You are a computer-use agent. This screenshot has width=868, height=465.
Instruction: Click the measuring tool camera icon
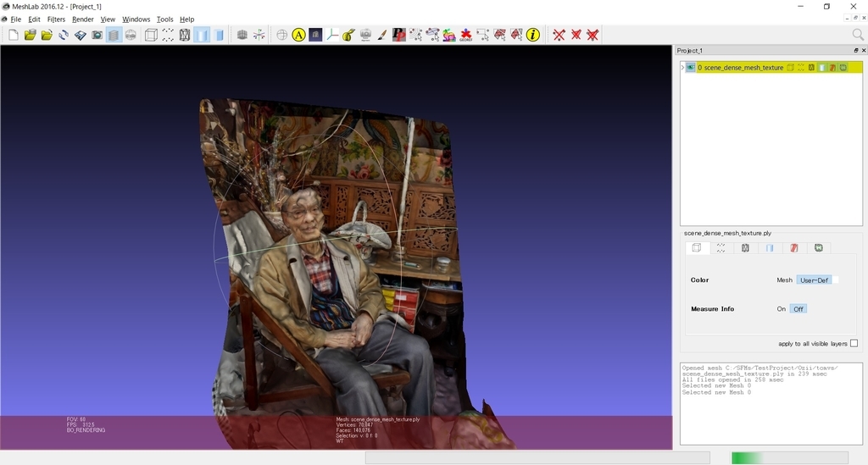[365, 35]
